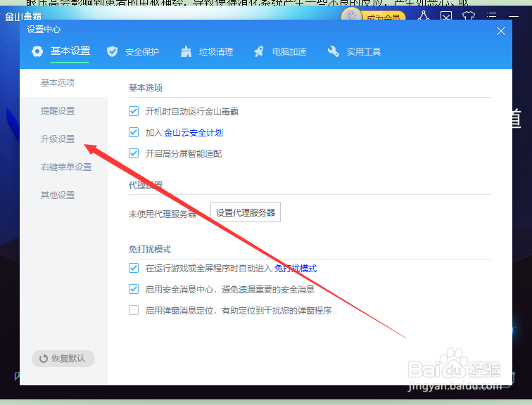Screen dimensions: 532x405
Task: Open 升级设置 in the sidebar
Action: point(58,139)
